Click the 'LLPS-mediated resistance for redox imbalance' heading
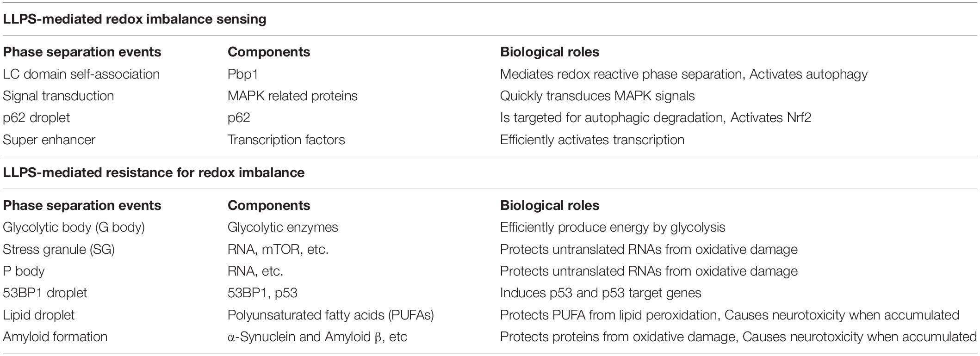The width and height of the screenshot is (980, 356). [x=154, y=172]
